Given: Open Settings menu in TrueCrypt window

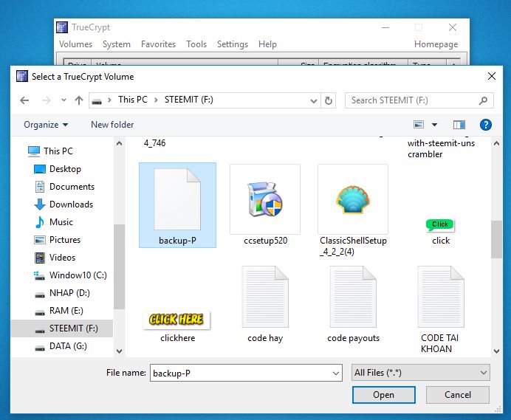Looking at the screenshot, I should 233,44.
